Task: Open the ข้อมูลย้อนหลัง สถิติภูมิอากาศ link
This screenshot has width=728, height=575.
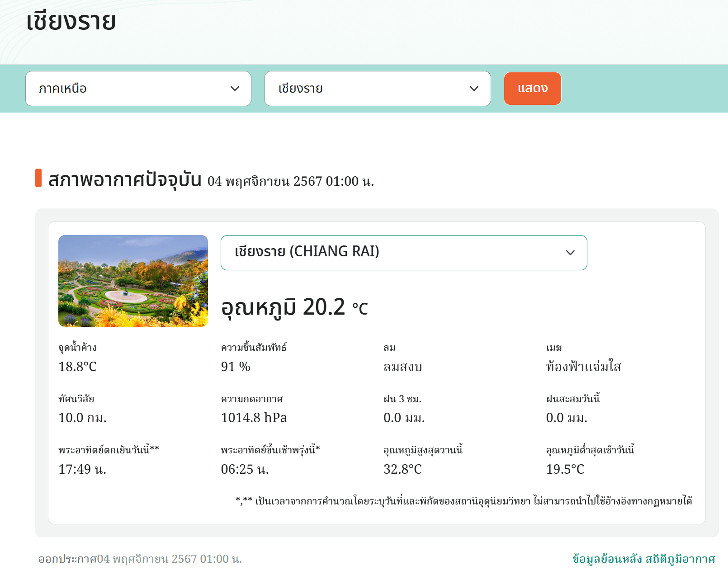Action: tap(643, 559)
